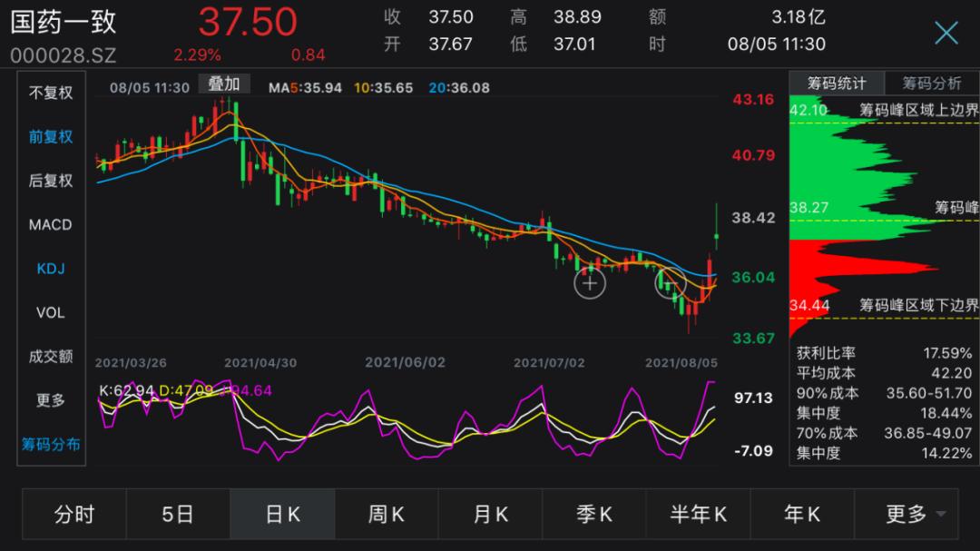Click the 平均成本 42.20 row
The width and height of the screenshot is (980, 551).
point(884,373)
